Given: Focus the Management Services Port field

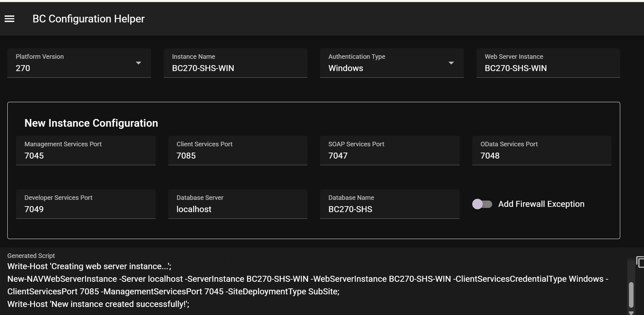Looking at the screenshot, I should click(86, 150).
